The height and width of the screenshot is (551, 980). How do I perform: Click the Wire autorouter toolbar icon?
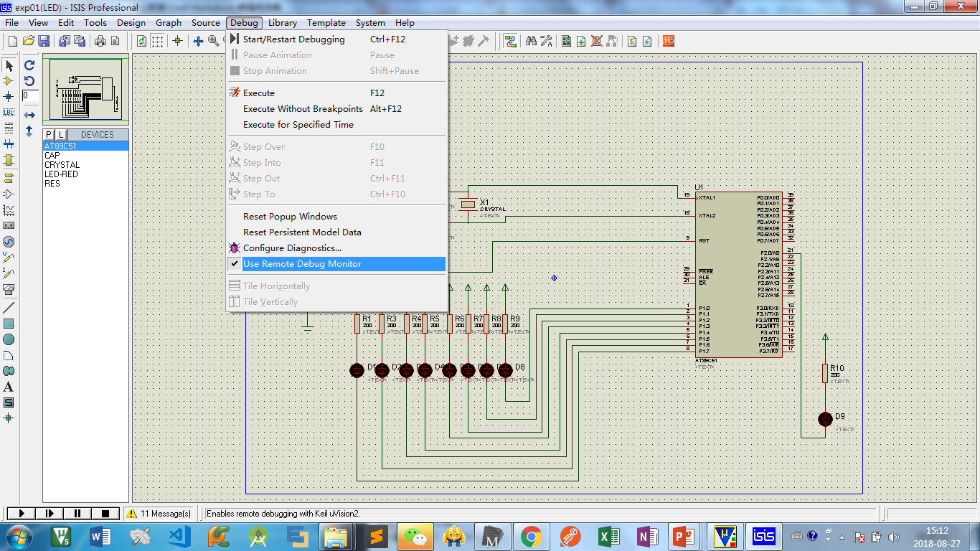(510, 41)
